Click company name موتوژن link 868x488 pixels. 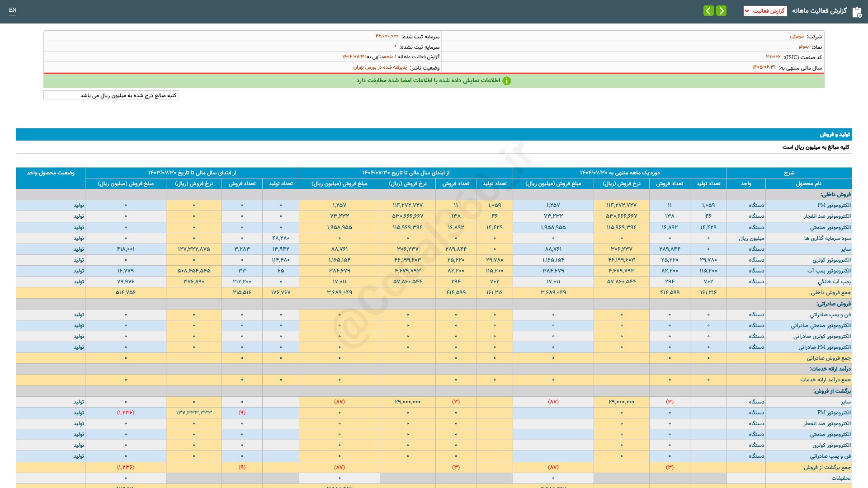point(797,37)
